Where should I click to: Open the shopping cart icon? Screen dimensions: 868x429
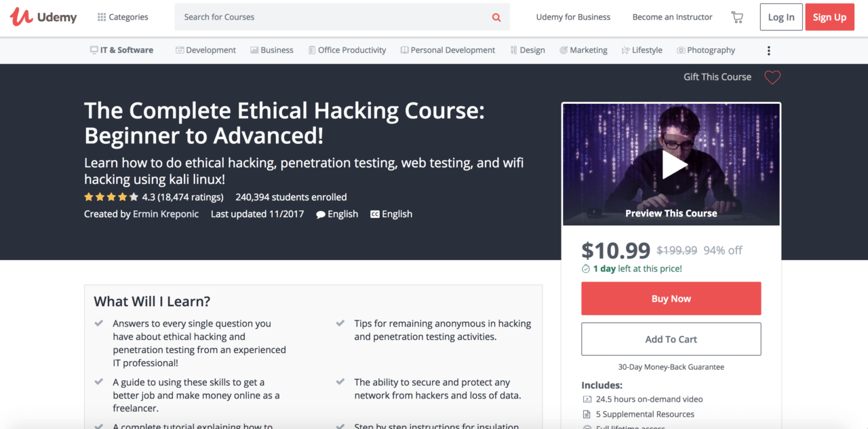click(737, 17)
